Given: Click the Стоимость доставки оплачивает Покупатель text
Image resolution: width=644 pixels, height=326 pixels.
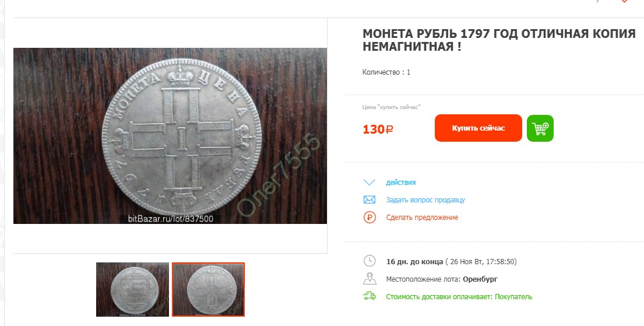Looking at the screenshot, I should [459, 296].
